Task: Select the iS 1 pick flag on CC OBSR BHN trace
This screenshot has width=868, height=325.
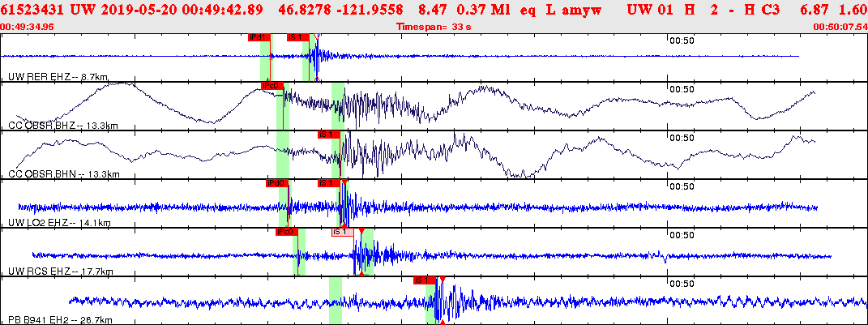Action: [329, 135]
